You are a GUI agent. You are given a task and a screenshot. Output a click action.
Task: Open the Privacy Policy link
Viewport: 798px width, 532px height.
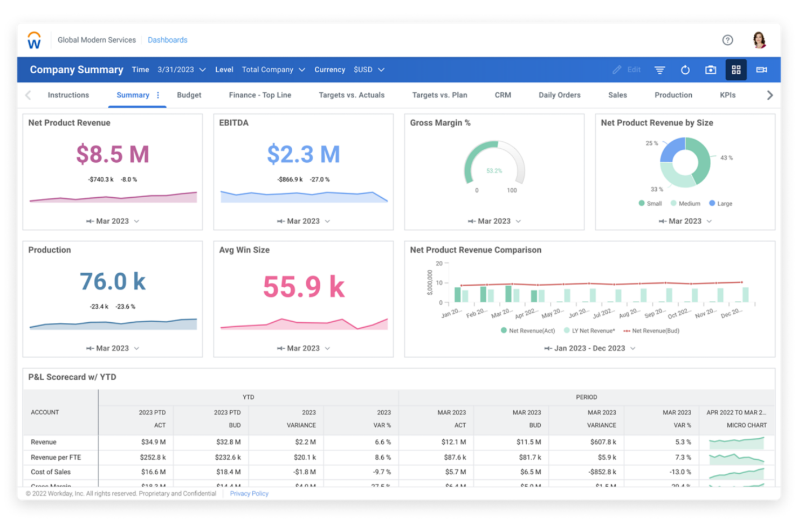click(249, 493)
